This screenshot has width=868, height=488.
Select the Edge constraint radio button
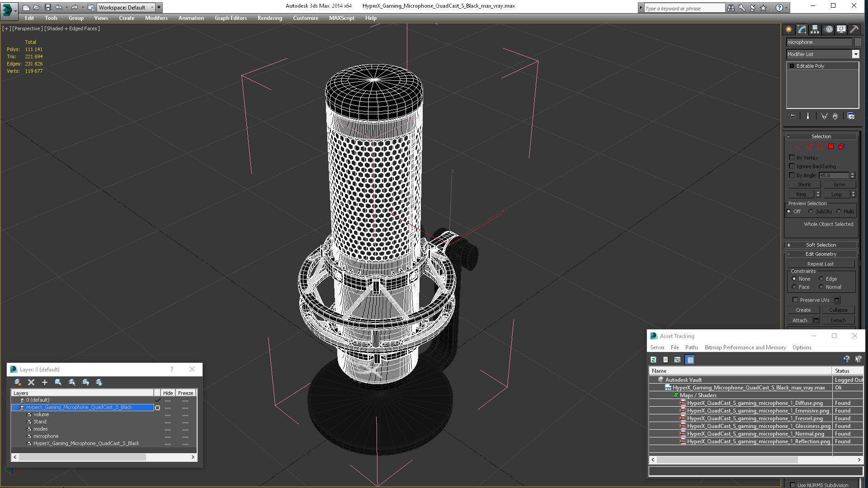click(821, 279)
